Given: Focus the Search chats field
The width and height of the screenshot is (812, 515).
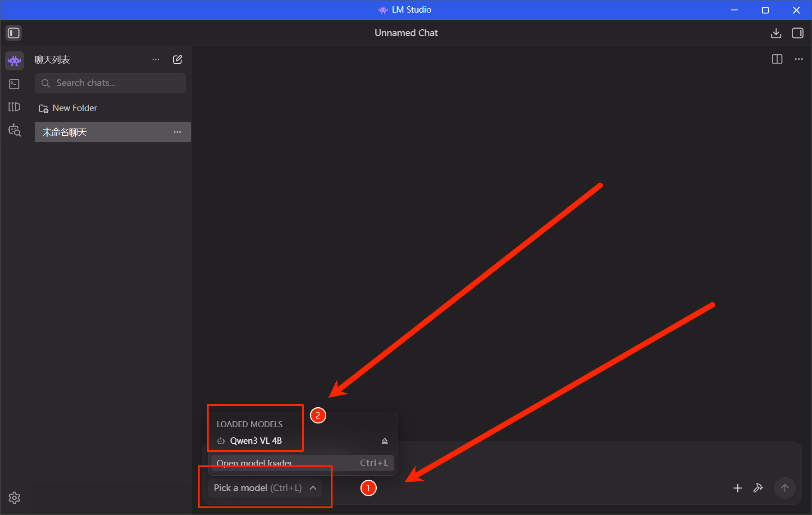Looking at the screenshot, I should (110, 83).
